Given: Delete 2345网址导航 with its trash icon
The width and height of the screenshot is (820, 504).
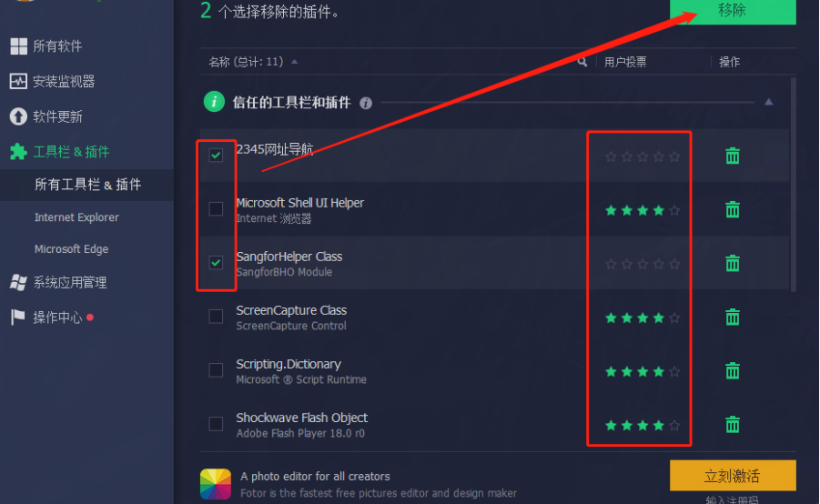Looking at the screenshot, I should (x=732, y=156).
